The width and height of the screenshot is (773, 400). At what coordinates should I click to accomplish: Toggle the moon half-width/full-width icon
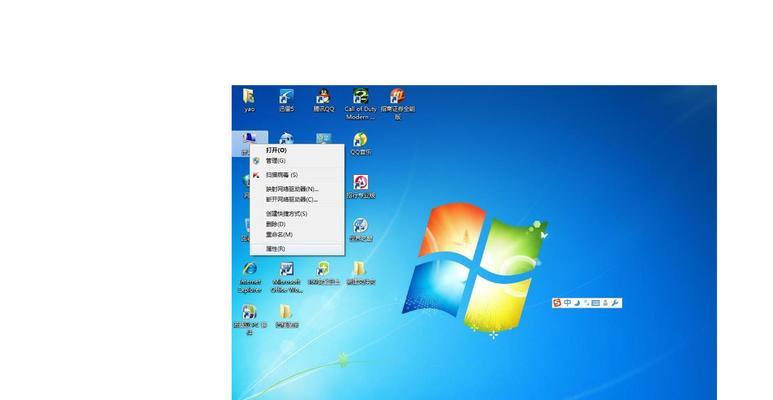tap(577, 302)
